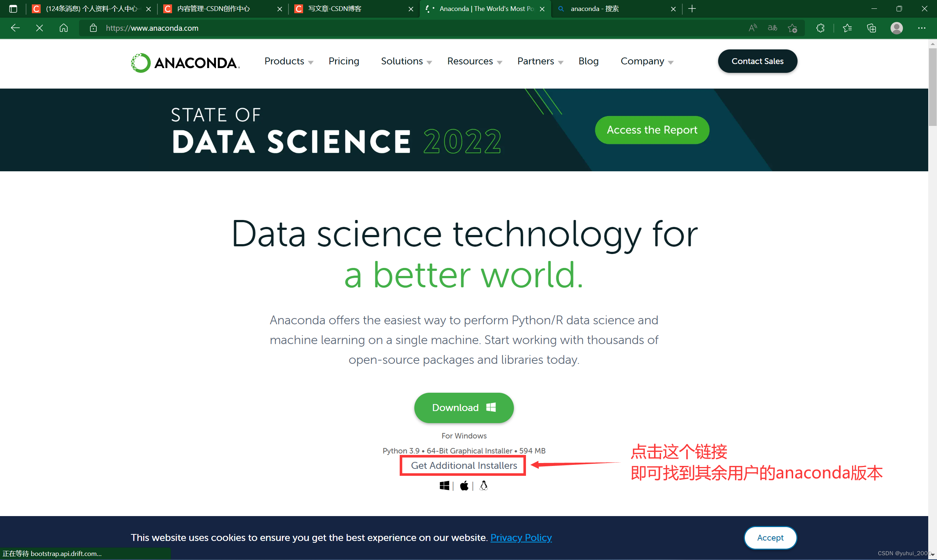
Task: Expand the Resources dropdown menu
Action: [473, 61]
